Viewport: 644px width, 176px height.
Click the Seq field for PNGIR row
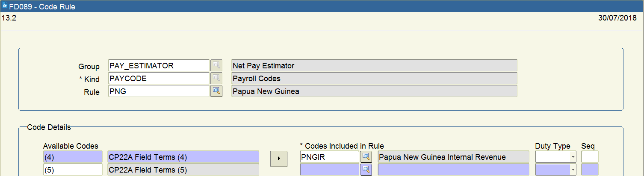590,157
